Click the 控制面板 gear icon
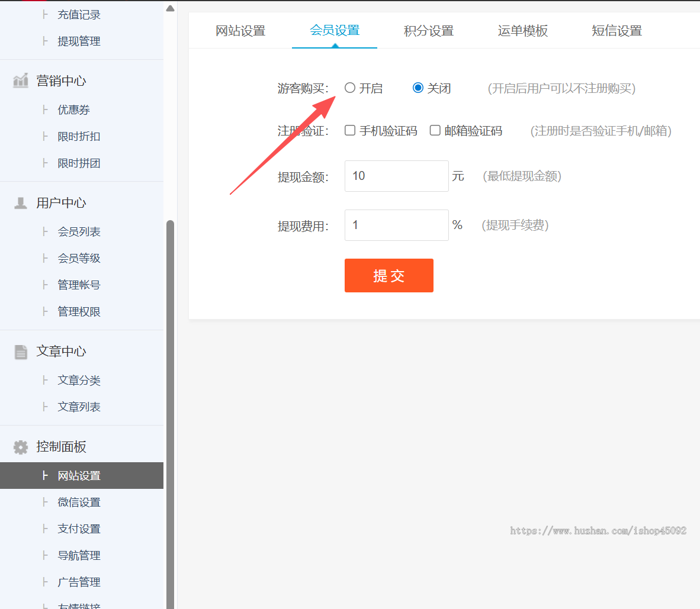The height and width of the screenshot is (609, 700). tap(21, 447)
